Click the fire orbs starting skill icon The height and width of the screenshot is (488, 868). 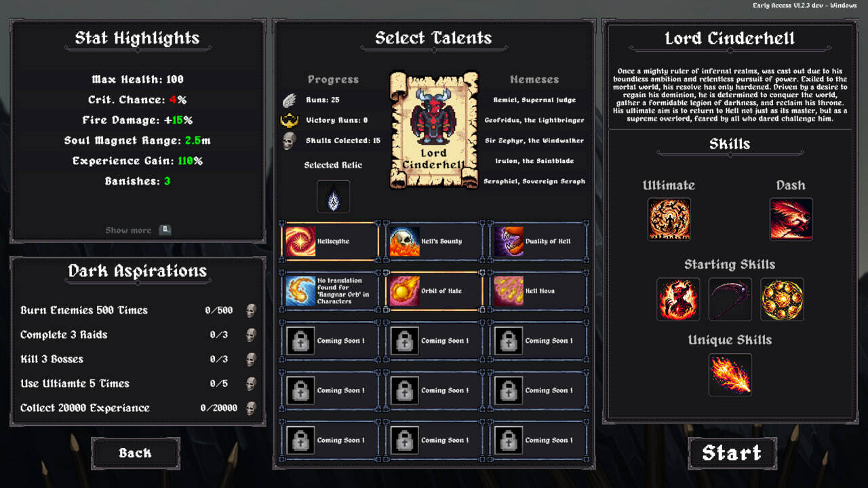pos(782,299)
